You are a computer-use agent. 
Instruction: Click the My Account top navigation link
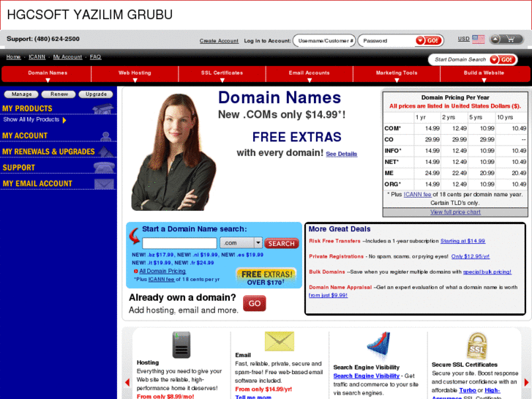67,57
